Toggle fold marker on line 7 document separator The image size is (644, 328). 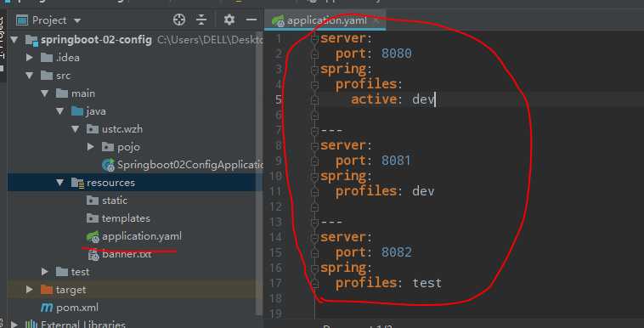tap(315, 131)
